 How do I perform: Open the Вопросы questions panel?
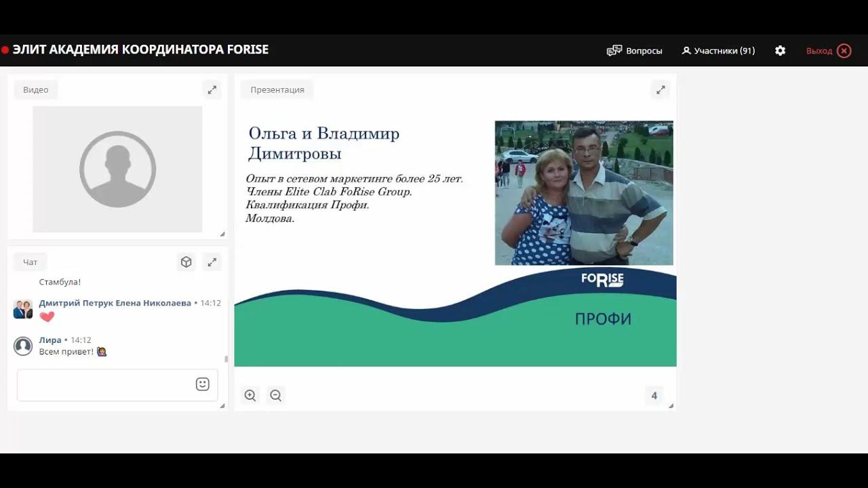click(x=634, y=51)
